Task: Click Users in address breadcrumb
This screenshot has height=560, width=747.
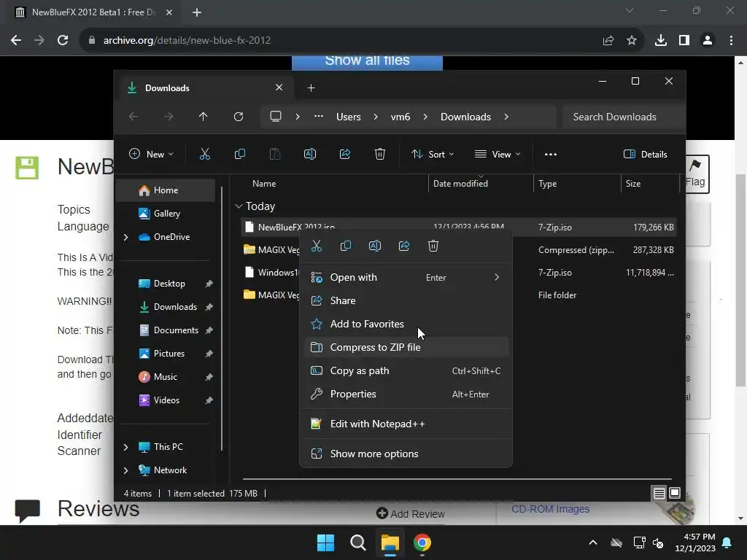Action: (348, 117)
